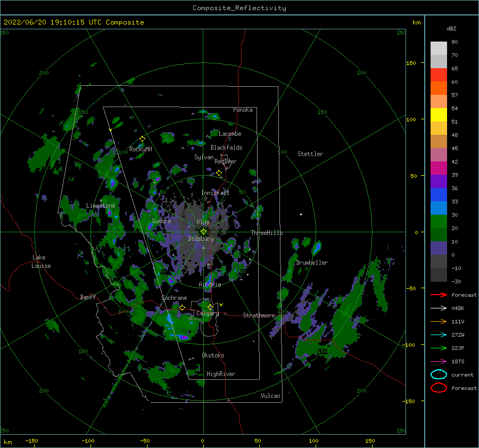Click the red forecast ellipse icon
The width and height of the screenshot is (479, 448).
tap(439, 388)
